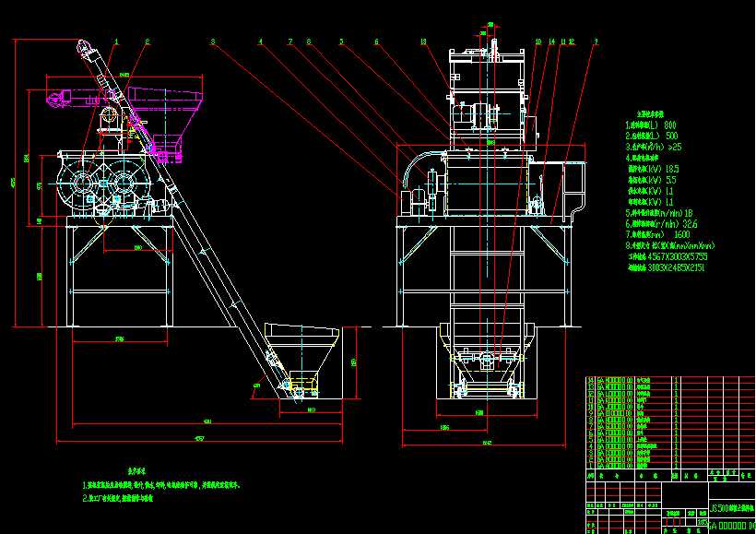Select part balloon number 8
This screenshot has width=756, height=534.
tap(309, 42)
